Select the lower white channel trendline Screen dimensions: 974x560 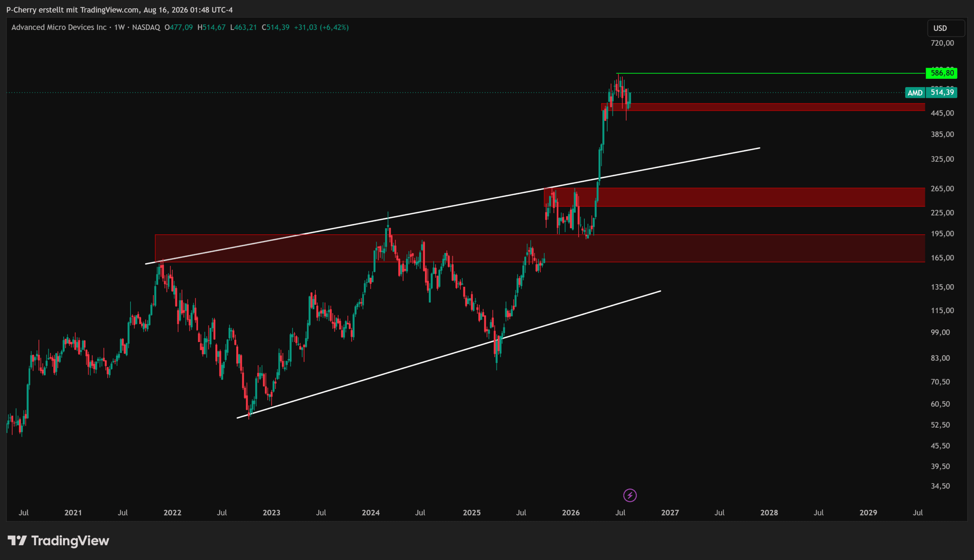point(449,354)
